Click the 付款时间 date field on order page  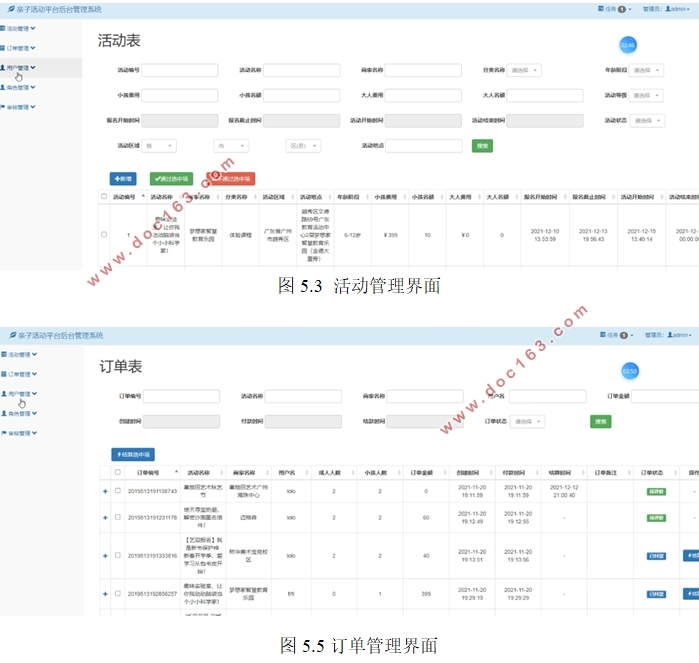point(303,421)
